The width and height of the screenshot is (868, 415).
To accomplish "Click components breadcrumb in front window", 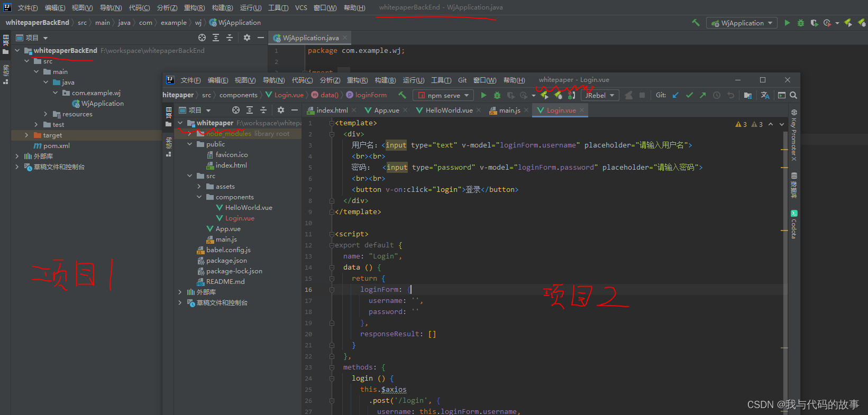I will coord(239,95).
